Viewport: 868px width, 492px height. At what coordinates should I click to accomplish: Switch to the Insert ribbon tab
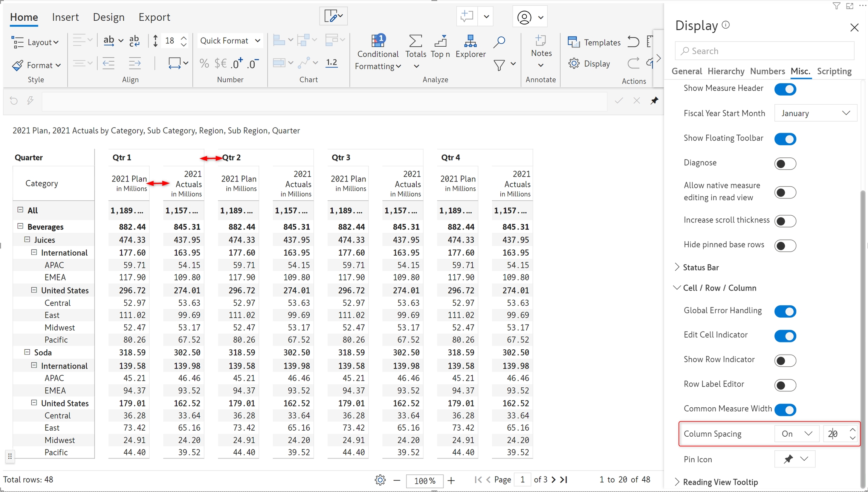coord(65,17)
